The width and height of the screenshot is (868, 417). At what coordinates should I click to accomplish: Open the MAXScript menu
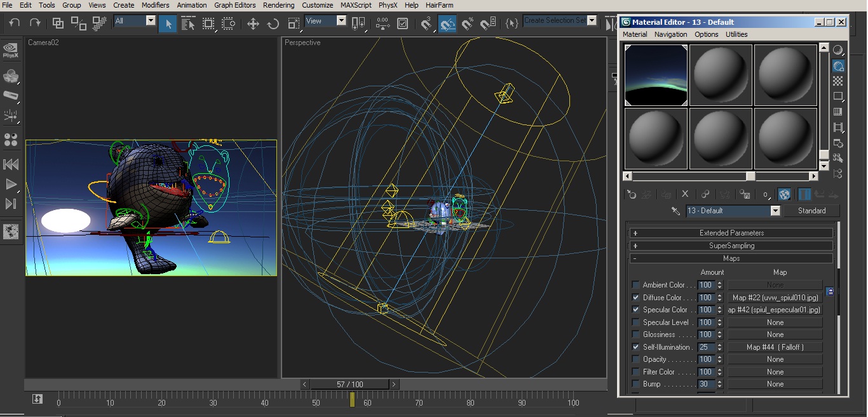coord(356,5)
